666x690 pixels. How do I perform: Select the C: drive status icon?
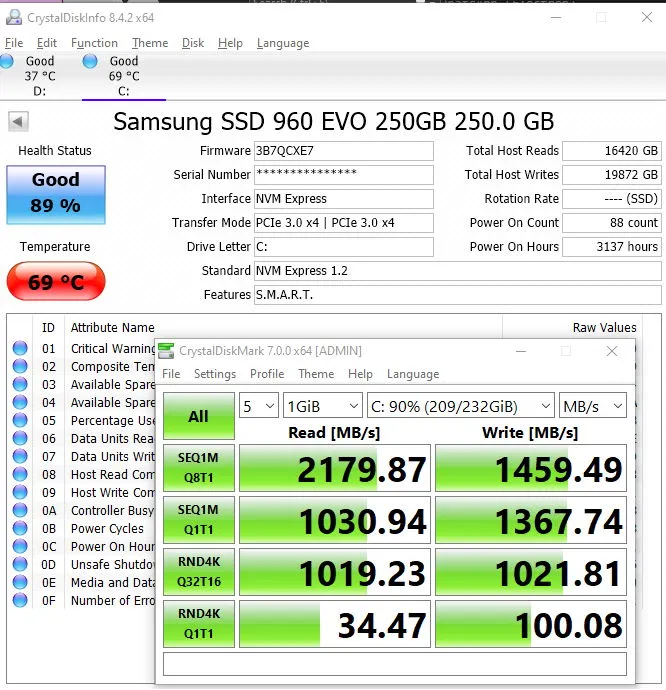[x=91, y=62]
